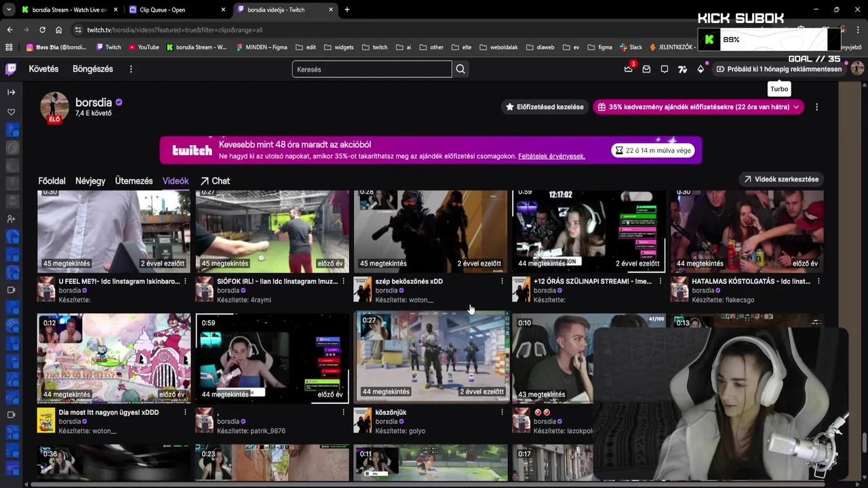Click creator name 4raymi

pyautogui.click(x=260, y=300)
